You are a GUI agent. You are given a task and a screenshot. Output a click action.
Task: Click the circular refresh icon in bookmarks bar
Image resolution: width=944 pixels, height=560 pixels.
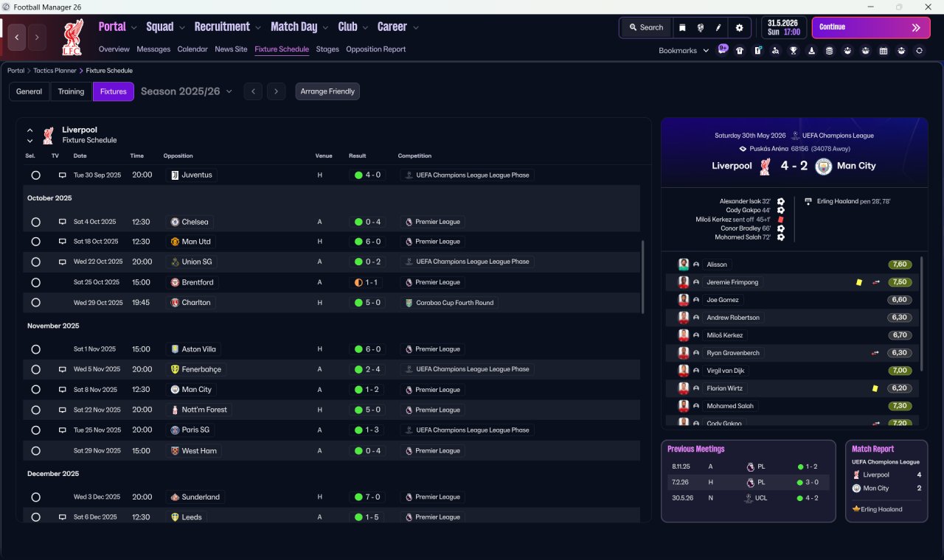919,51
